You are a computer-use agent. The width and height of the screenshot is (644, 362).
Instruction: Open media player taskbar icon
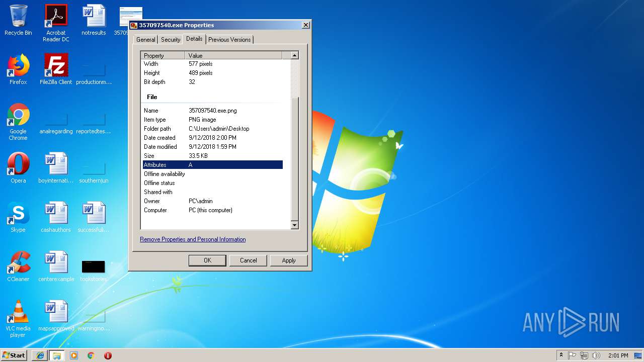(x=74, y=355)
